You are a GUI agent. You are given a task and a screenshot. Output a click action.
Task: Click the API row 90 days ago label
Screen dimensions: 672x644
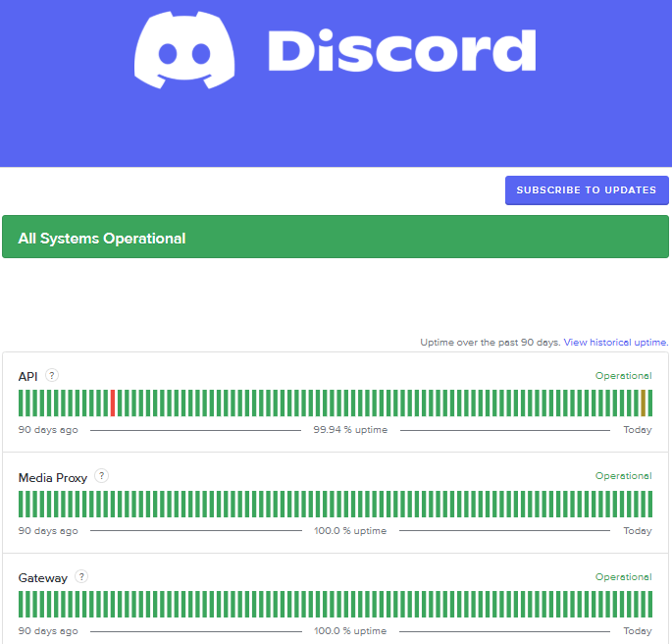(x=48, y=430)
